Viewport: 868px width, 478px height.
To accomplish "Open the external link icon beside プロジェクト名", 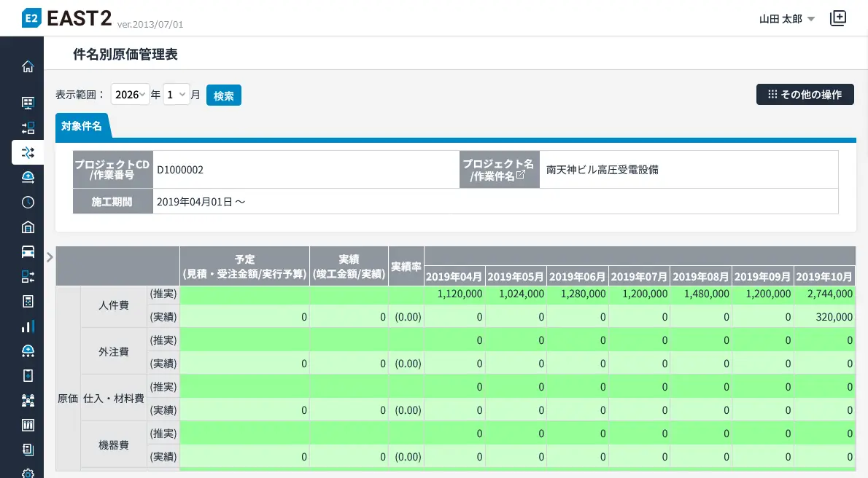I will pos(520,176).
